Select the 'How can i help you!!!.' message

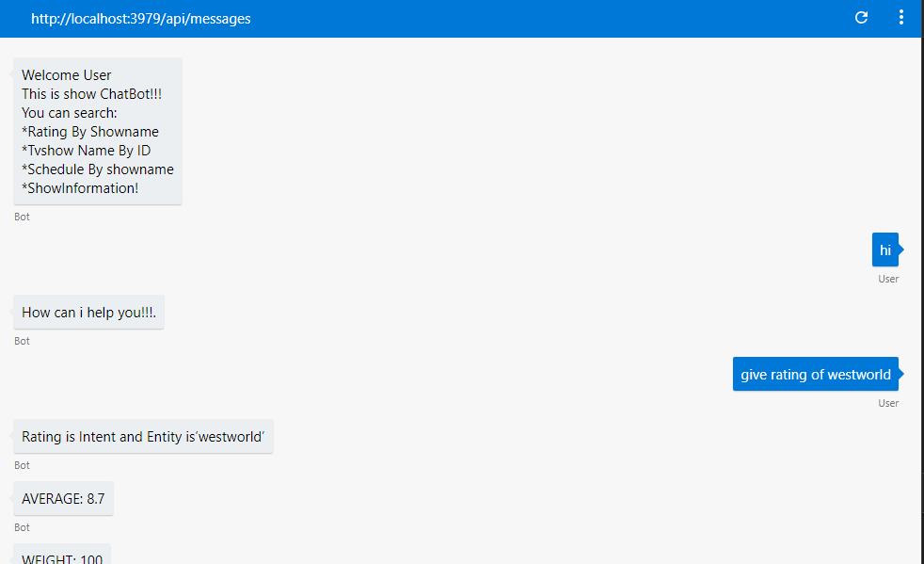coord(89,312)
